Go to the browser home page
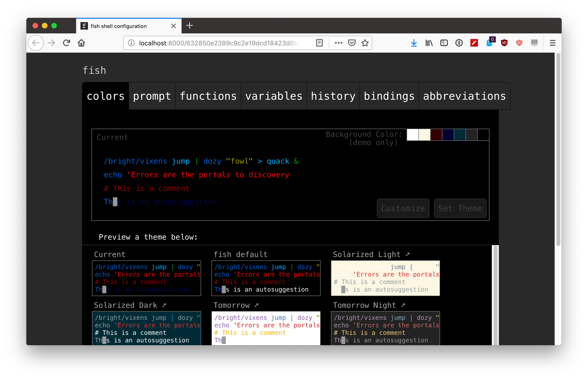The image size is (588, 380). (x=81, y=43)
